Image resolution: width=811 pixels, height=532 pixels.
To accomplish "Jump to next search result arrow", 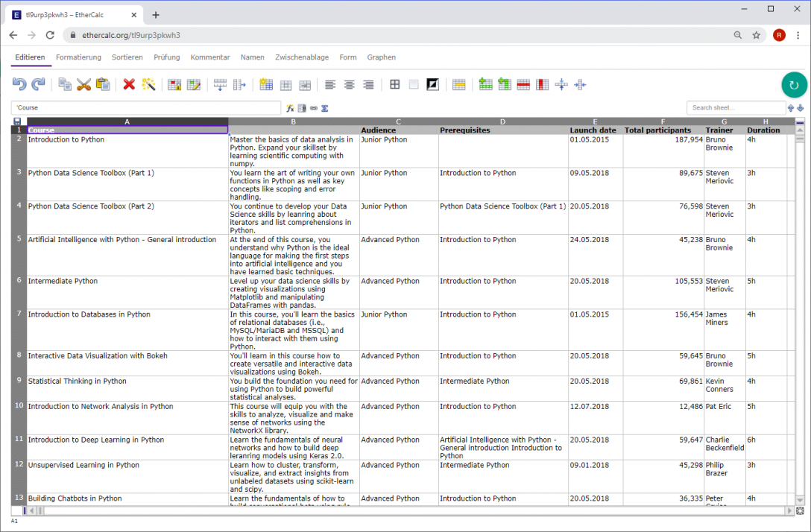I will tap(800, 108).
